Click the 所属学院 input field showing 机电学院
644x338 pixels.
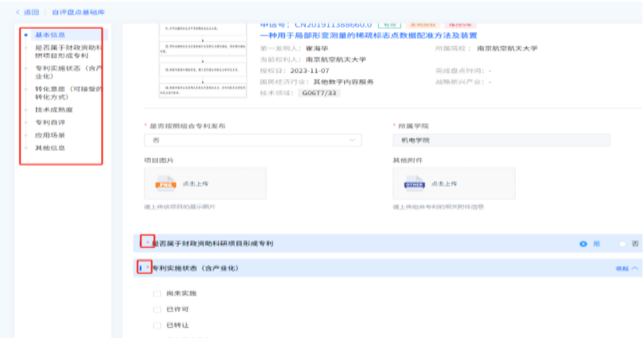(500, 141)
